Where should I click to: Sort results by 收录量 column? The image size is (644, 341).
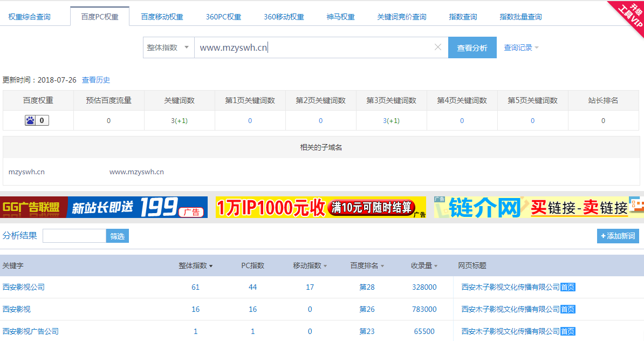[x=424, y=265]
